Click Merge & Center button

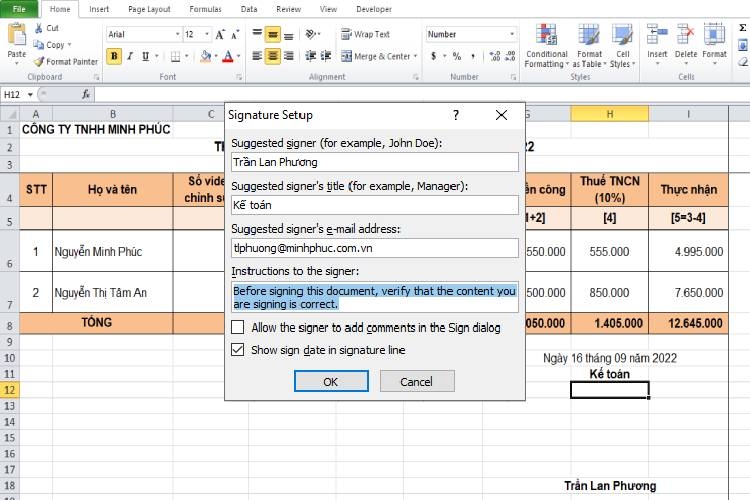[x=375, y=56]
